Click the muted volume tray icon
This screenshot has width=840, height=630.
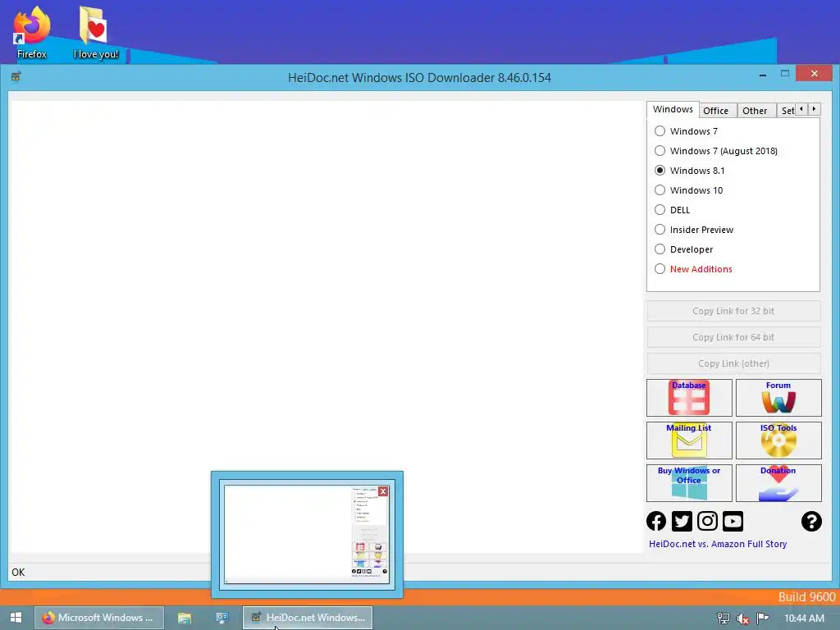coord(743,619)
